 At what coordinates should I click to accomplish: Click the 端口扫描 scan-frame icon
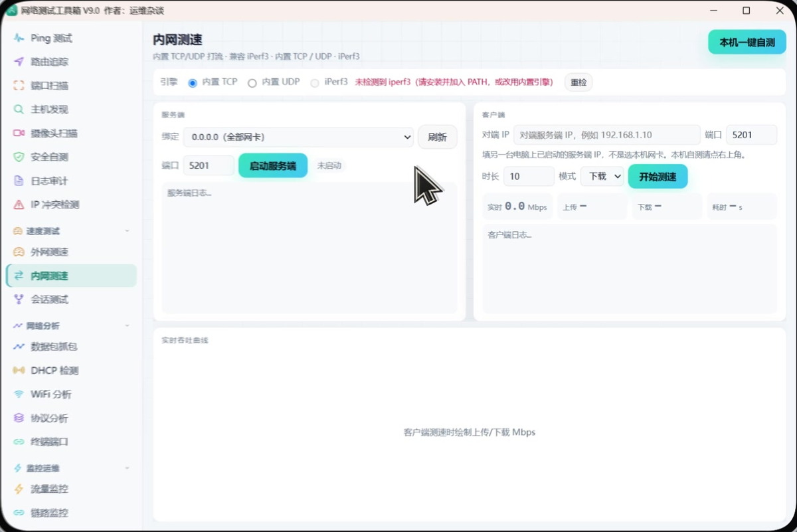tap(19, 86)
